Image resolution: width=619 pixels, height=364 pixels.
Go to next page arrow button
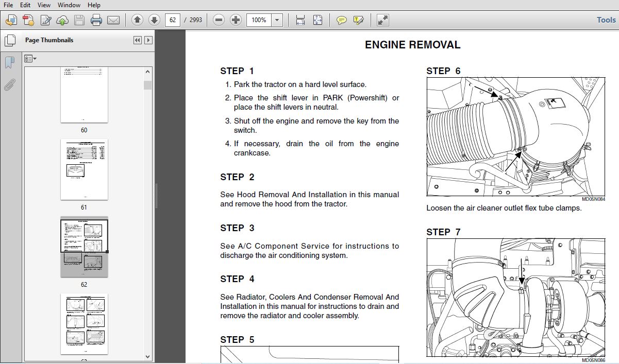(154, 20)
